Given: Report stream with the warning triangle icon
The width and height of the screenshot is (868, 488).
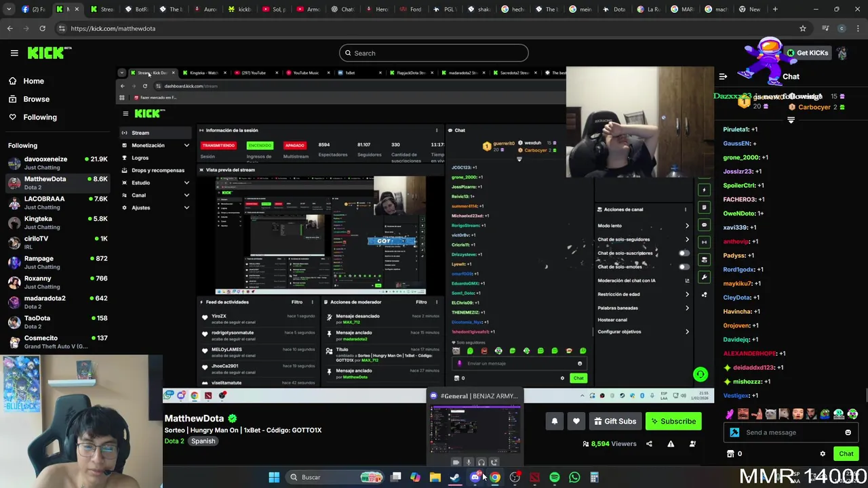Looking at the screenshot, I should (x=671, y=444).
